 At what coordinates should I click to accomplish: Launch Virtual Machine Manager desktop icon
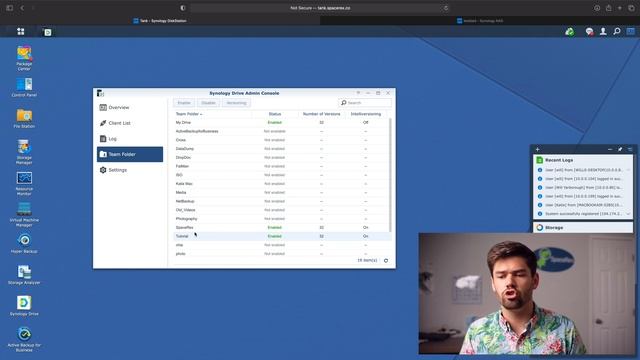coord(24,215)
